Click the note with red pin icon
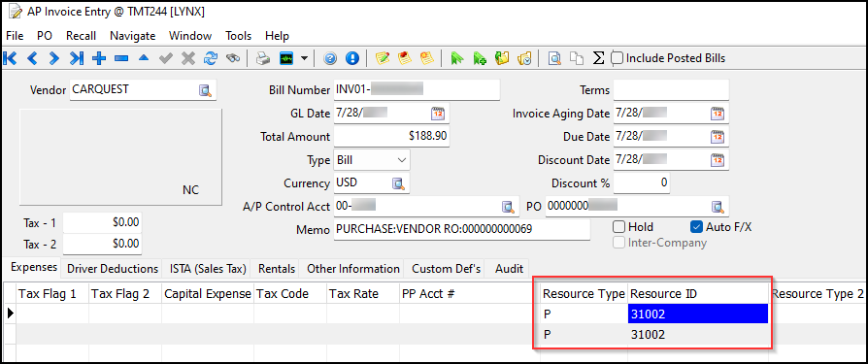The image size is (868, 364). (405, 58)
